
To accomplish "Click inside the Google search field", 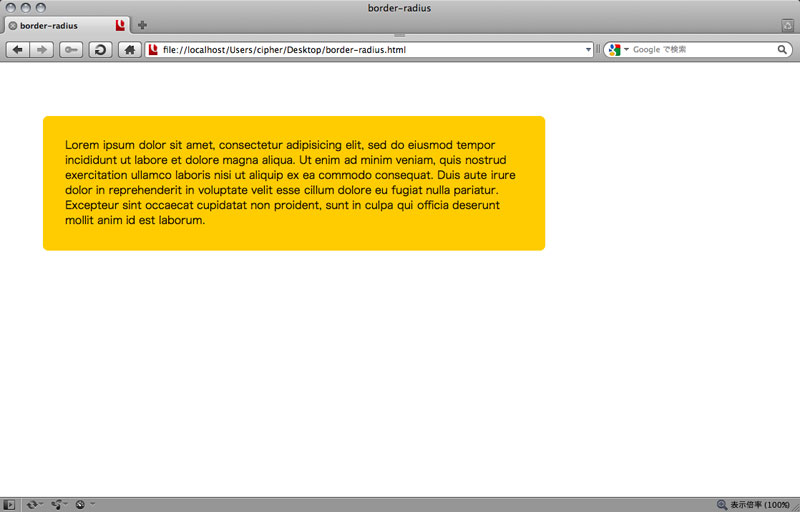I will point(700,49).
